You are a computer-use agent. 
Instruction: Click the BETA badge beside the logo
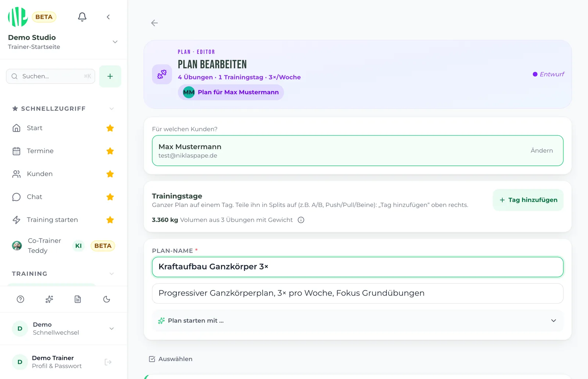coord(44,17)
